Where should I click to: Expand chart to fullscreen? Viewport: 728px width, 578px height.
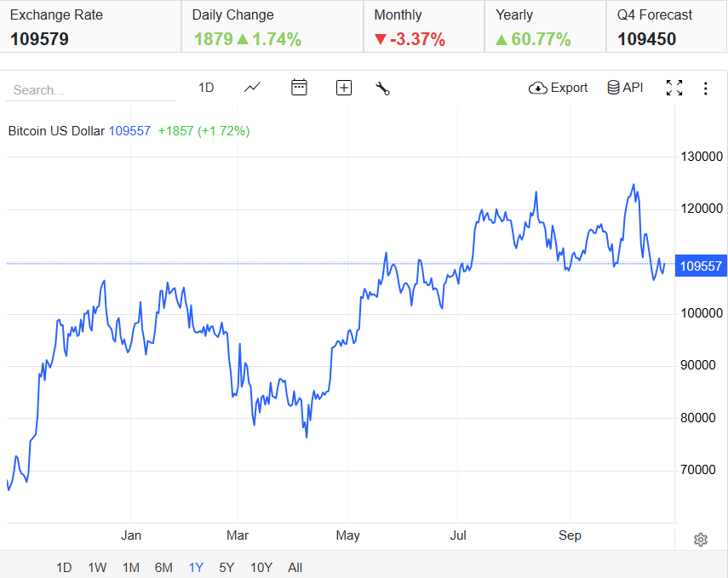click(x=674, y=88)
